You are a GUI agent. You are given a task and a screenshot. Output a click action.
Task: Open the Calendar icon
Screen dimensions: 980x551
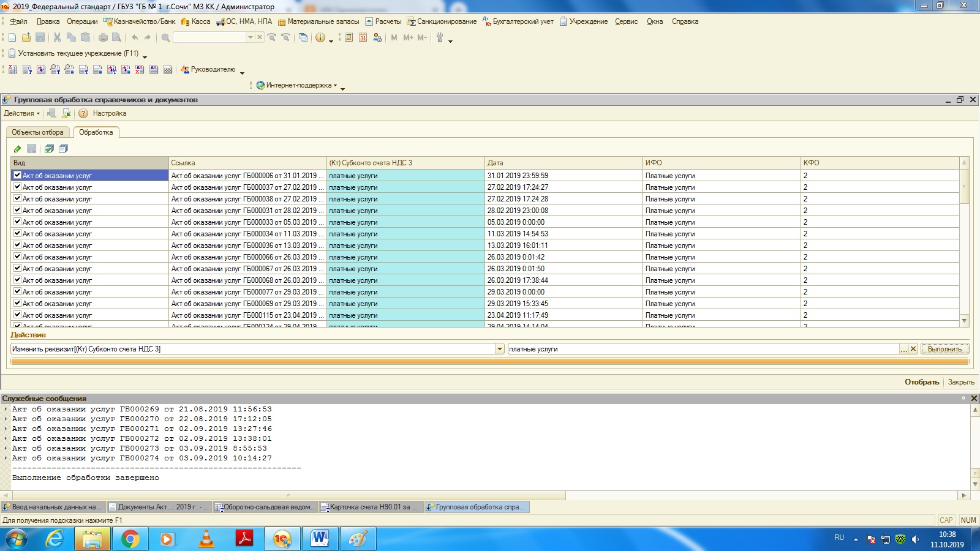(x=363, y=37)
